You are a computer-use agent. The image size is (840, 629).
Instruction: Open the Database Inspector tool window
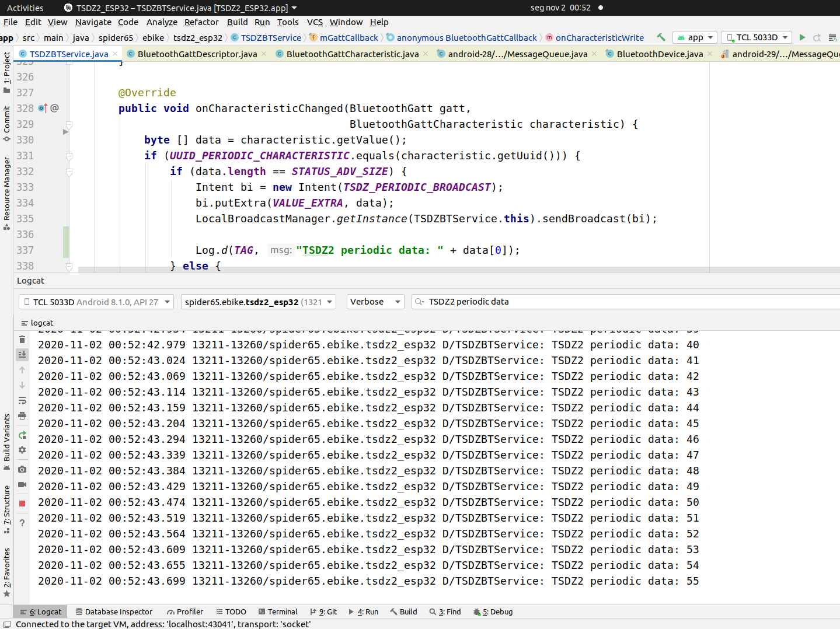114,611
